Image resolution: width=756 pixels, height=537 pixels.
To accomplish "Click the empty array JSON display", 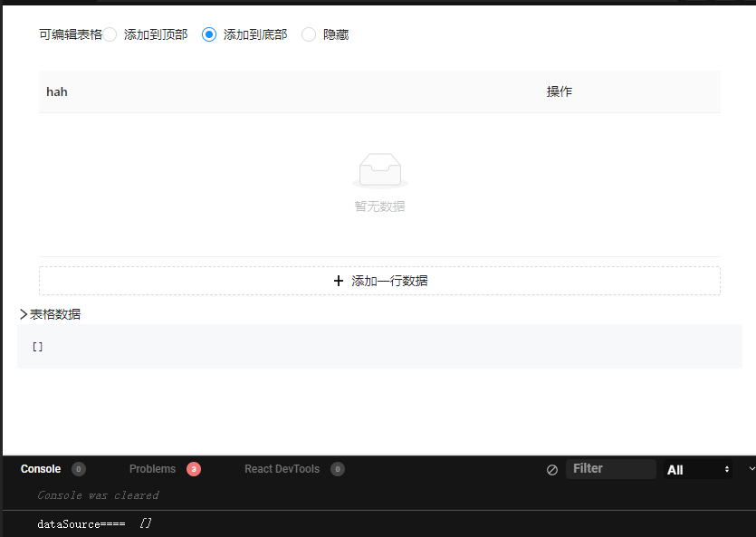I will tap(37, 346).
